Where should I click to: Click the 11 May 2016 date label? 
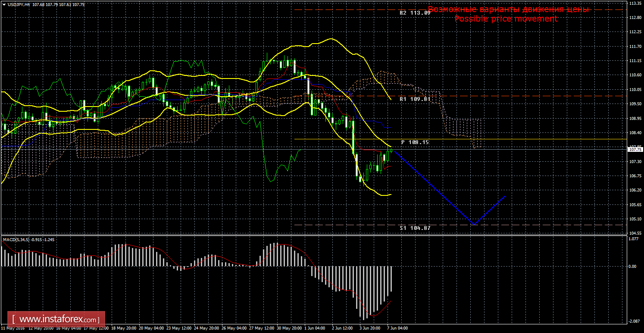[x=13, y=328]
